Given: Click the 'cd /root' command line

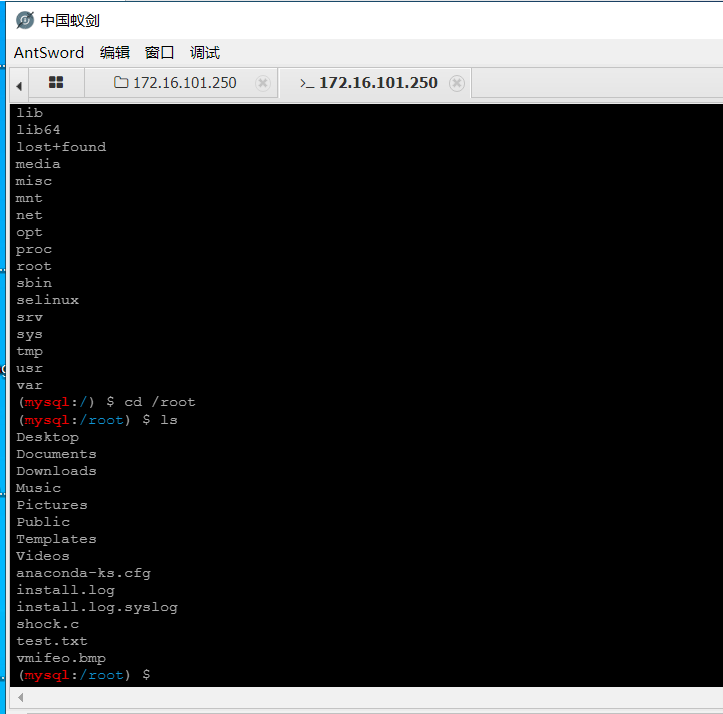Looking at the screenshot, I should click(106, 403).
